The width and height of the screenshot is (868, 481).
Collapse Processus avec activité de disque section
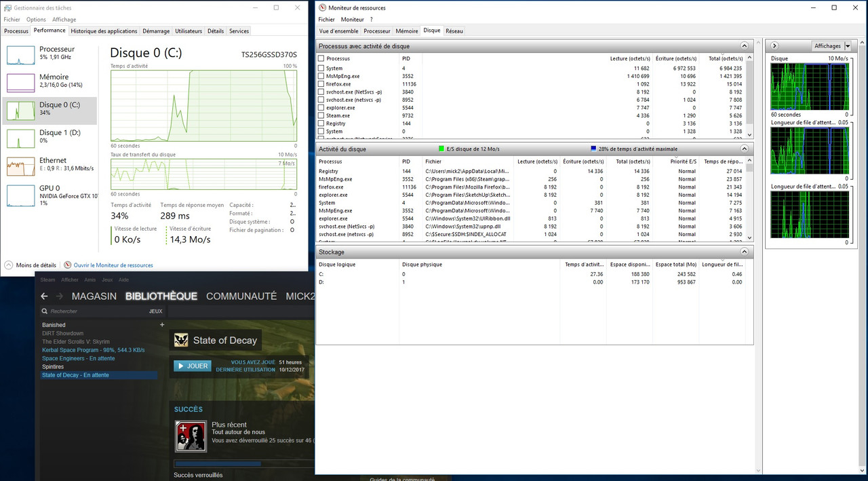click(x=744, y=46)
